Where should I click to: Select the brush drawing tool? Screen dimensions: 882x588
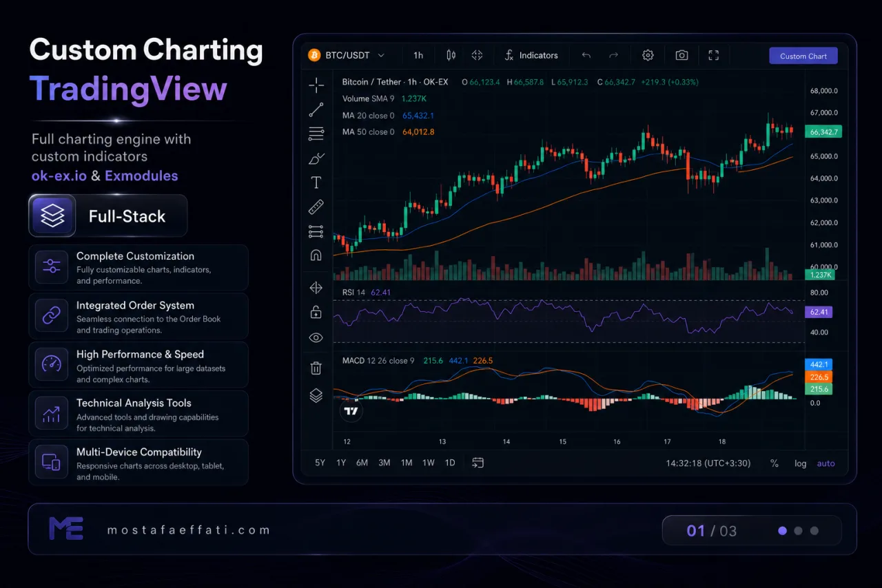click(316, 158)
